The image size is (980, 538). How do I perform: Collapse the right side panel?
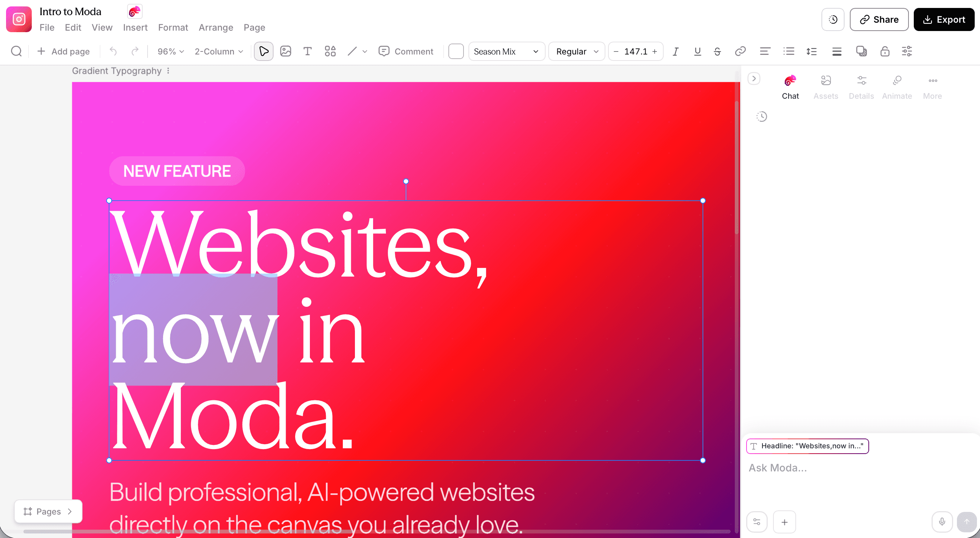754,79
